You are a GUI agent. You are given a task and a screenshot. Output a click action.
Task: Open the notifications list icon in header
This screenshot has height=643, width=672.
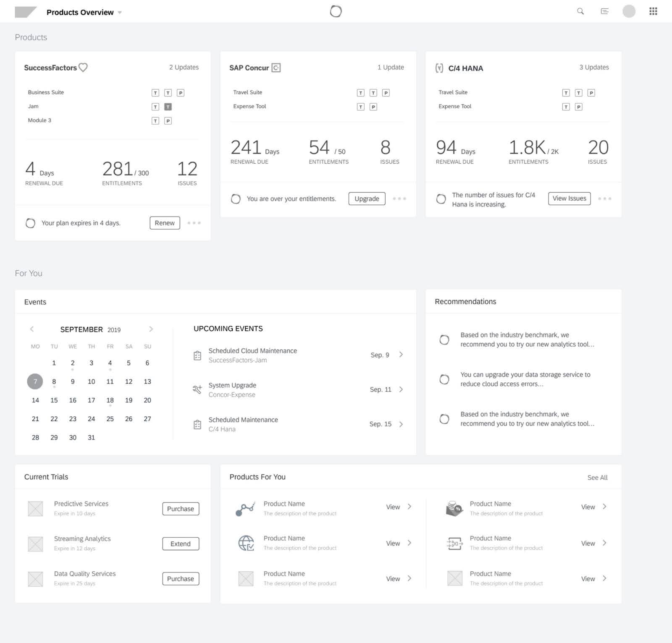click(605, 11)
